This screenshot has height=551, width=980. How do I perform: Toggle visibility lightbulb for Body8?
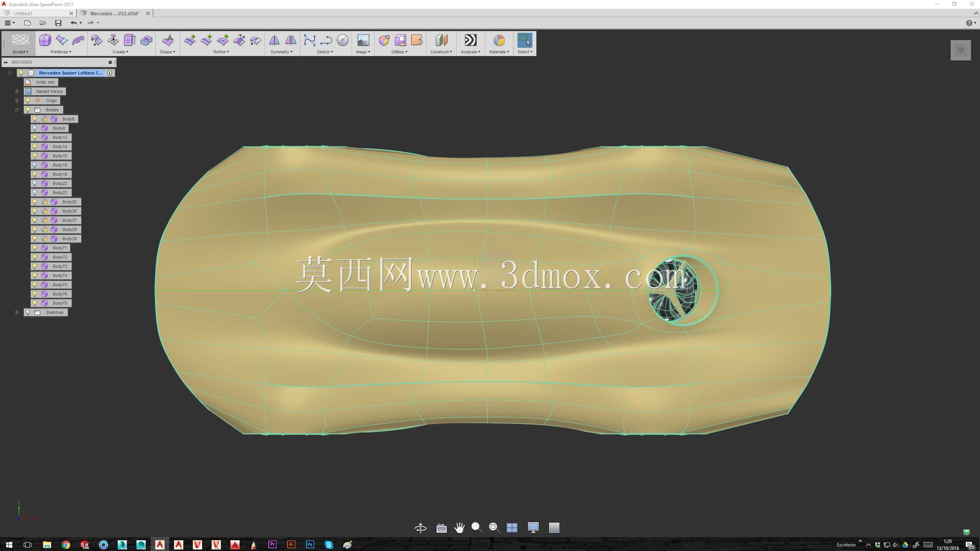[x=35, y=119]
